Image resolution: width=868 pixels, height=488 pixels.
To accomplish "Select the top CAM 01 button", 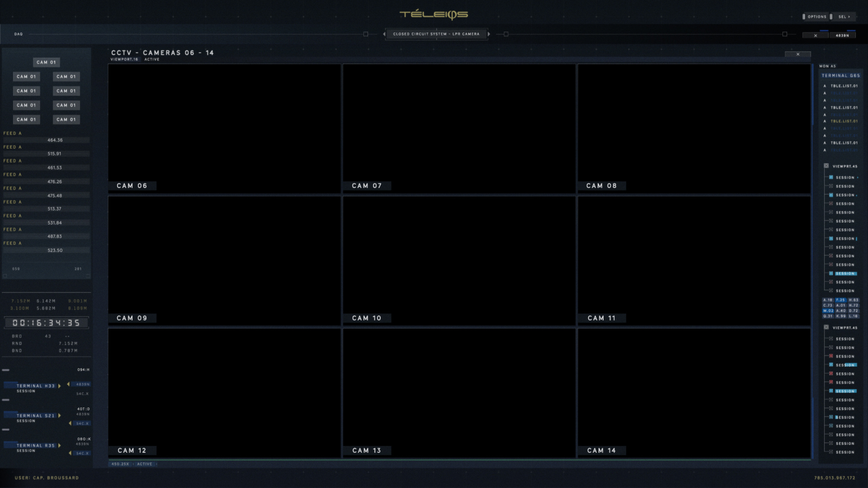I will pyautogui.click(x=46, y=62).
